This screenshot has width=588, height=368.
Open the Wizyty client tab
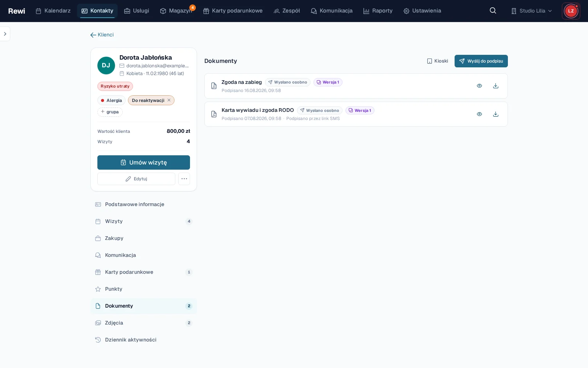(x=144, y=221)
